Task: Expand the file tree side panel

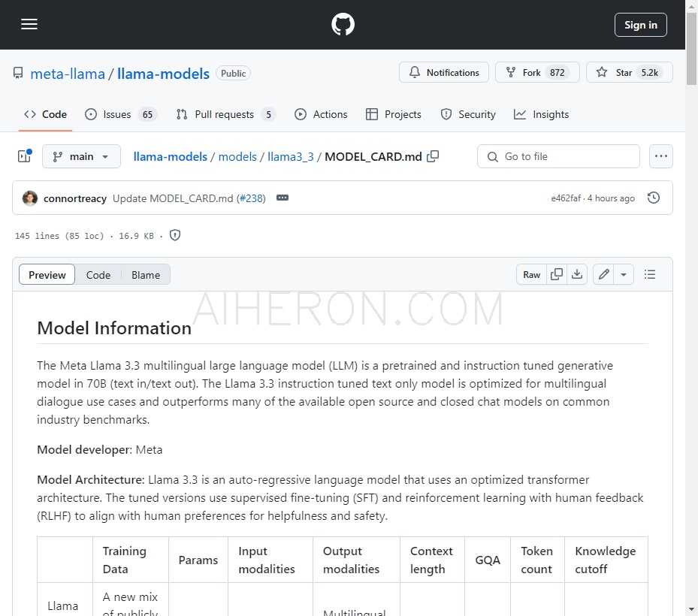Action: (25, 156)
